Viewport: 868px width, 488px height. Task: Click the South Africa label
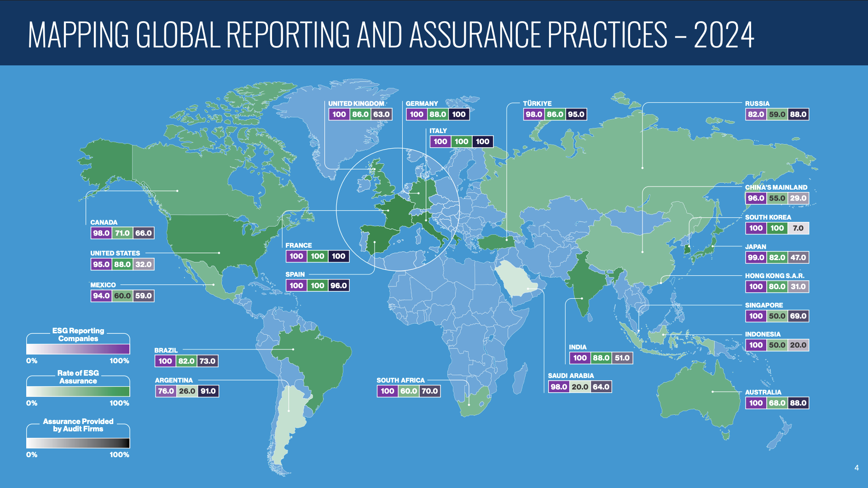pos(400,380)
